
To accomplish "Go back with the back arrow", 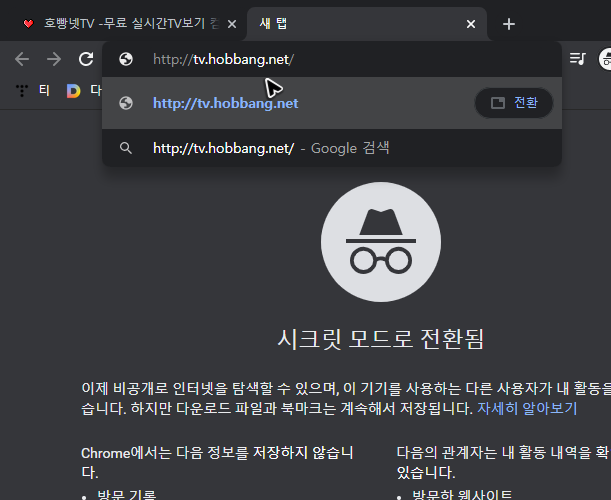I will (22, 59).
